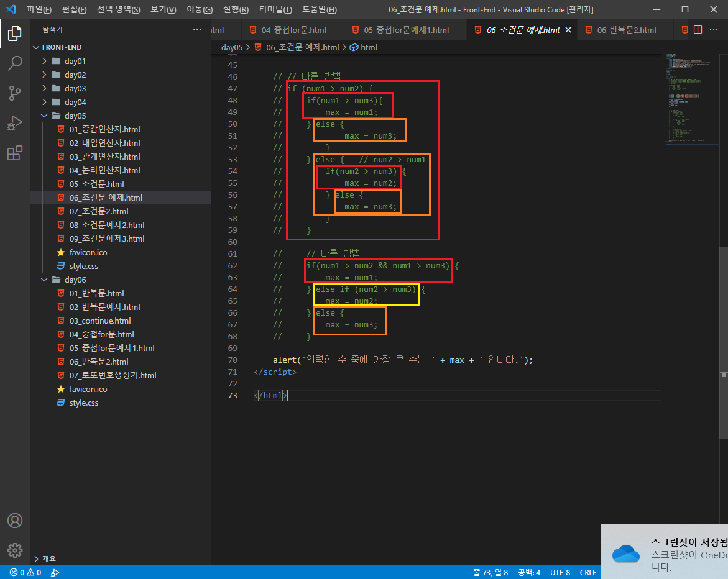Open the 실행(R) menu

click(236, 9)
